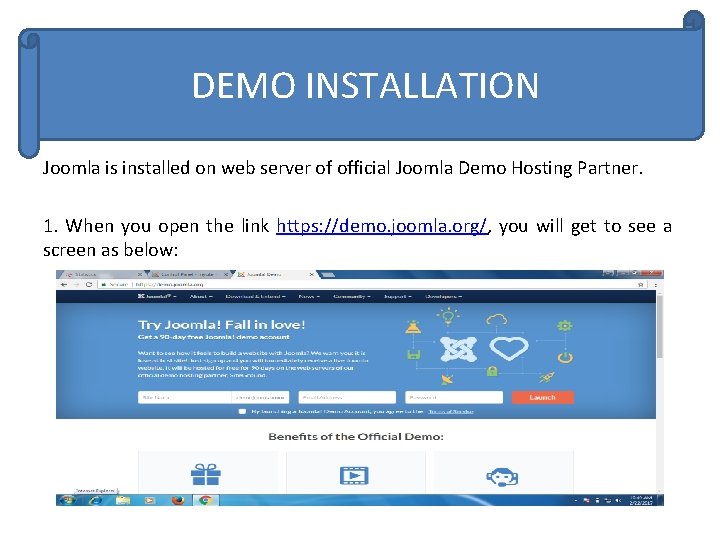Open the Terms of Service link
This screenshot has width=720, height=540.
(450, 411)
